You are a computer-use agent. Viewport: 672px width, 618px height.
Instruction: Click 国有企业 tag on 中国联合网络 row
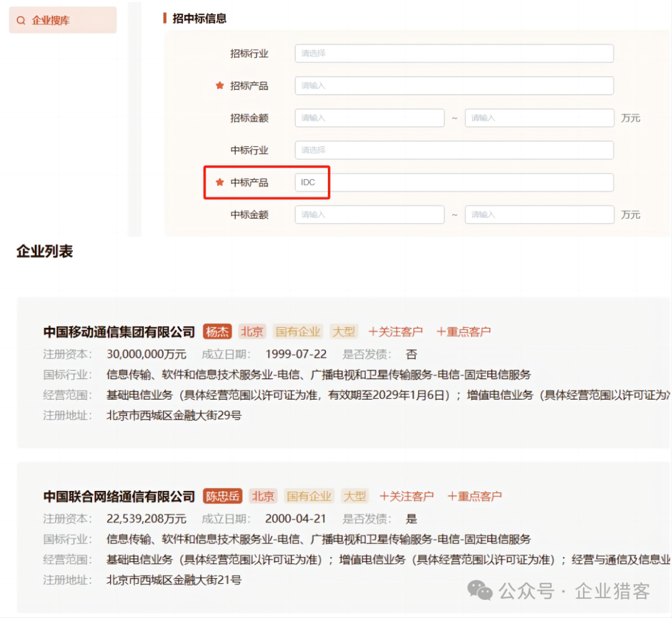point(309,496)
